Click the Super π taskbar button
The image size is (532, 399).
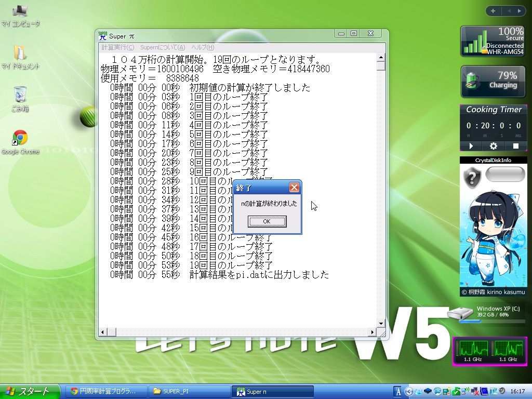click(x=272, y=392)
